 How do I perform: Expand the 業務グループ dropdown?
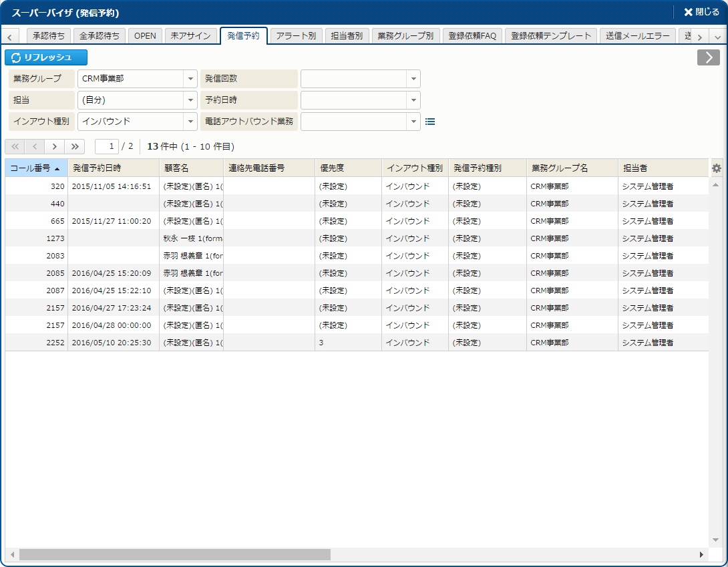[x=189, y=79]
